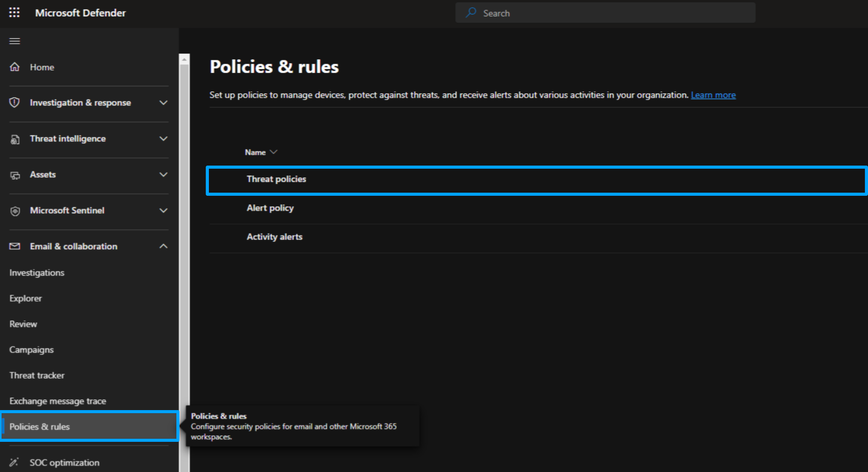Sort using the Name column chevron
Image resolution: width=868 pixels, height=472 pixels.
click(274, 152)
